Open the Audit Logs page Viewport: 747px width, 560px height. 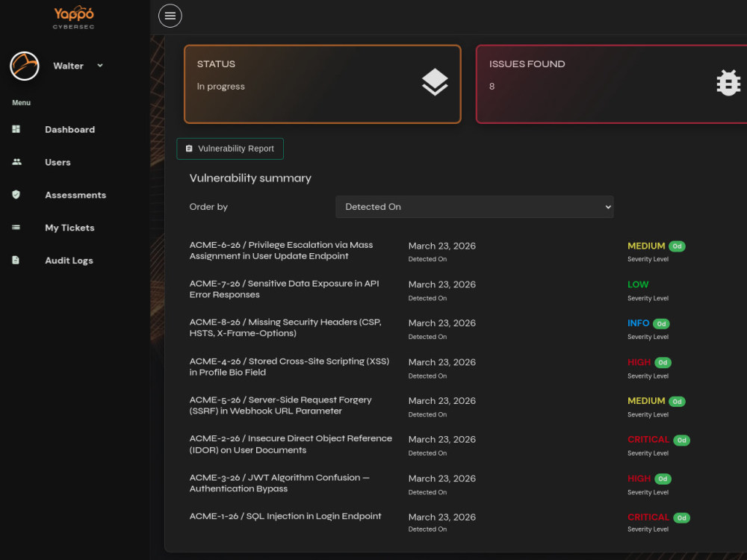pyautogui.click(x=69, y=261)
